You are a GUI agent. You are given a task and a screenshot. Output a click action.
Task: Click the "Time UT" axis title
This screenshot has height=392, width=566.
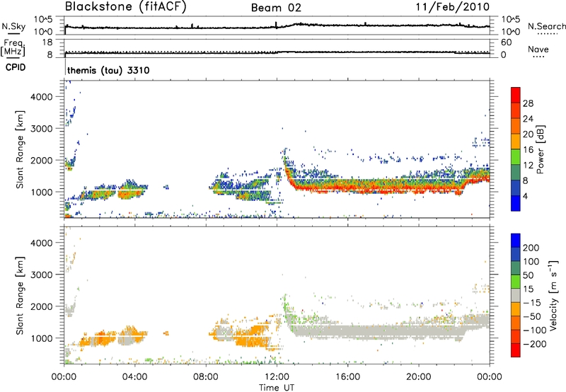[277, 387]
